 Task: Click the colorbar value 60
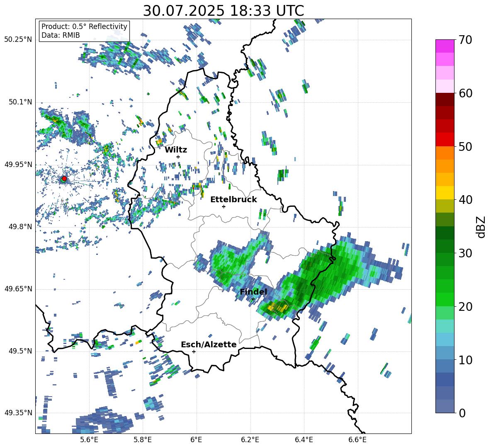(465, 93)
